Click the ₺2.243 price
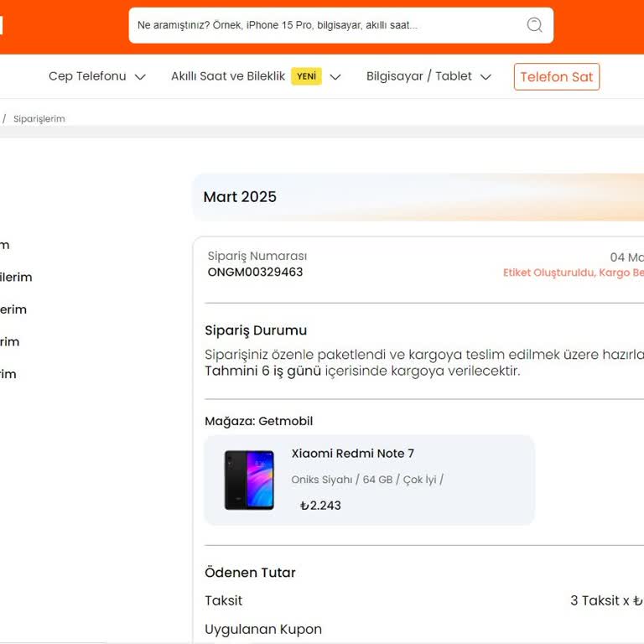Viewport: 644px width, 644px height. pos(320,505)
